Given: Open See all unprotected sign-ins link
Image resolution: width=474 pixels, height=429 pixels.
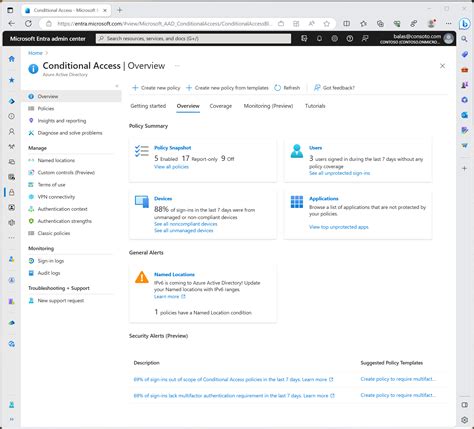Looking at the screenshot, I should coord(339,173).
